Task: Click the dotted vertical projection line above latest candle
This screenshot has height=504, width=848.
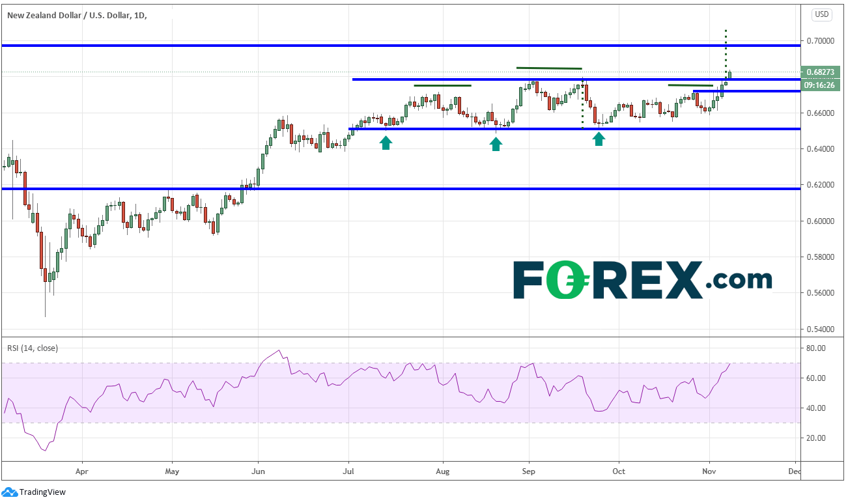Action: click(x=726, y=50)
